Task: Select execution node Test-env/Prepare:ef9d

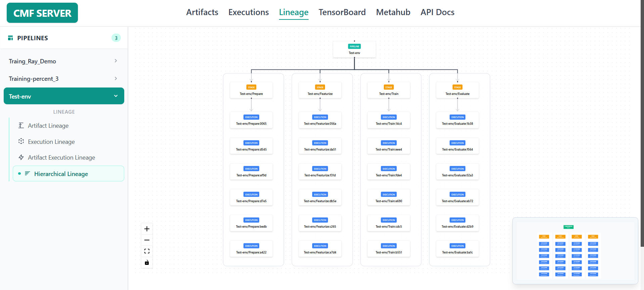Action: [x=251, y=172]
